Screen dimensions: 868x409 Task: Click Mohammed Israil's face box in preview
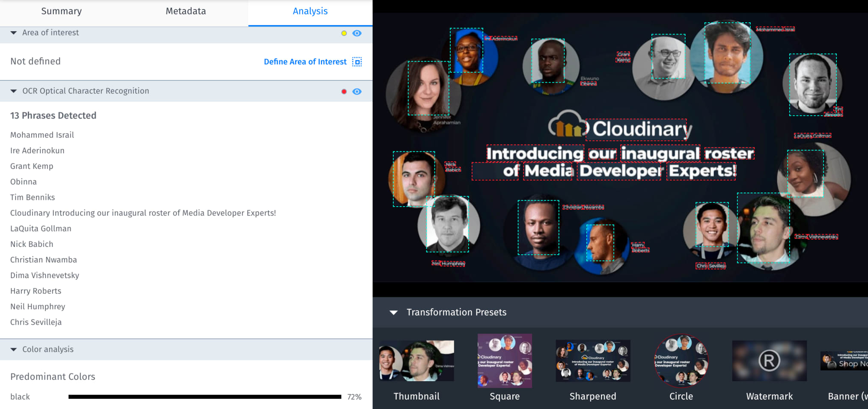pos(727,53)
